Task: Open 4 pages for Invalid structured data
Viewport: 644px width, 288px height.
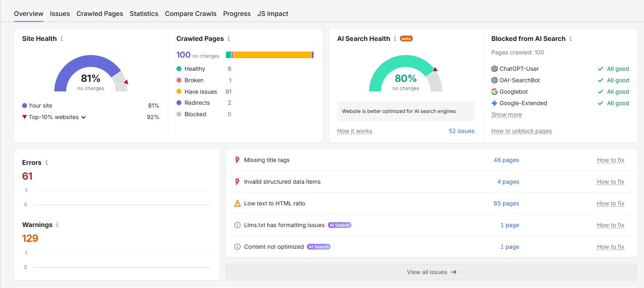Action: click(x=508, y=182)
